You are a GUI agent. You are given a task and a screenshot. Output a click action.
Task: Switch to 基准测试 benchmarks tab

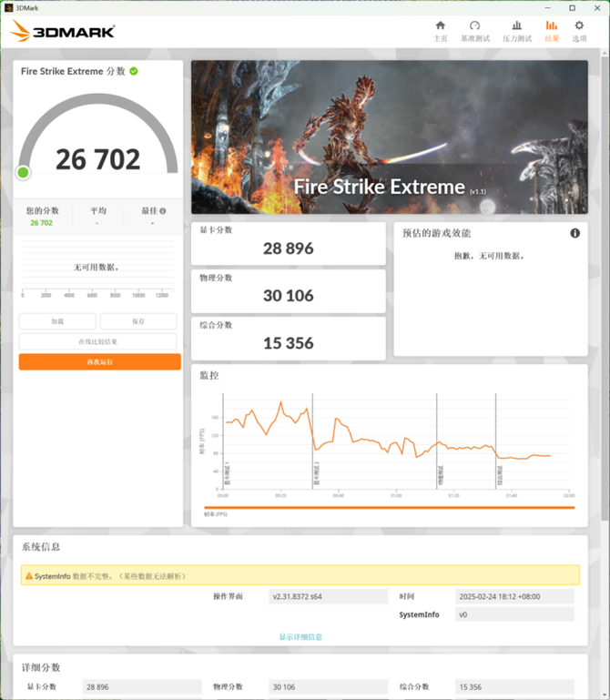pos(475,31)
